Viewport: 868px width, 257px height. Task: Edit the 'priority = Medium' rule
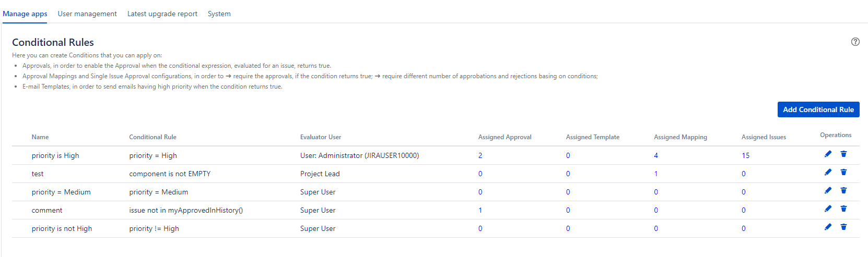click(828, 190)
